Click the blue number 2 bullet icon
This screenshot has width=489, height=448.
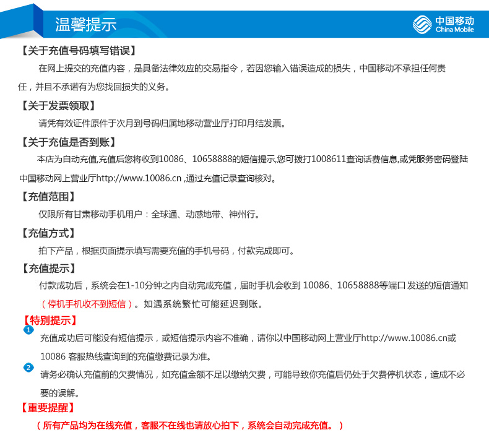click(x=28, y=368)
